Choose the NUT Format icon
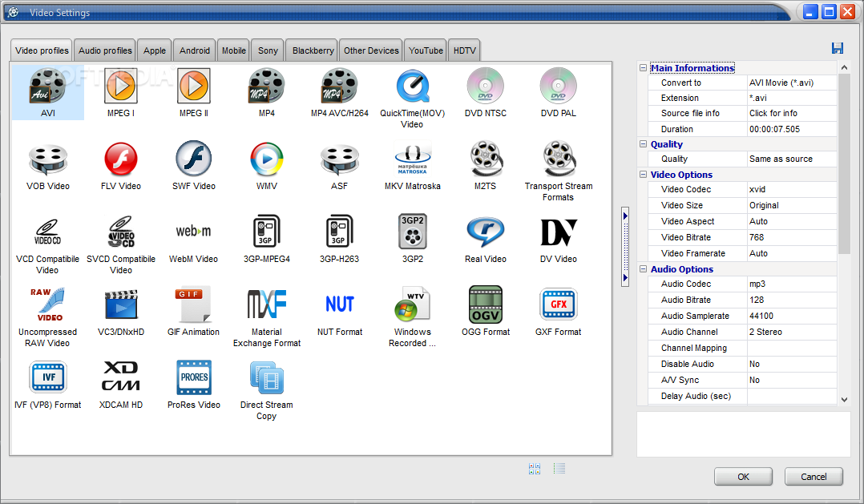The height and width of the screenshot is (504, 864). 340,304
